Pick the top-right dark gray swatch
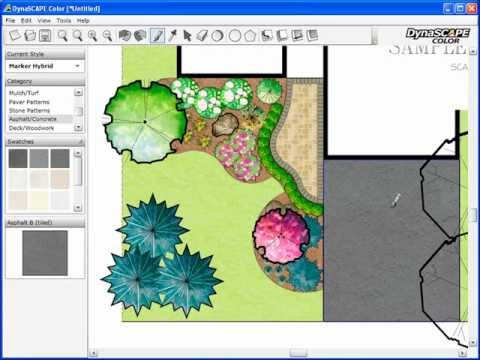This screenshot has height=360, width=480. (60, 158)
